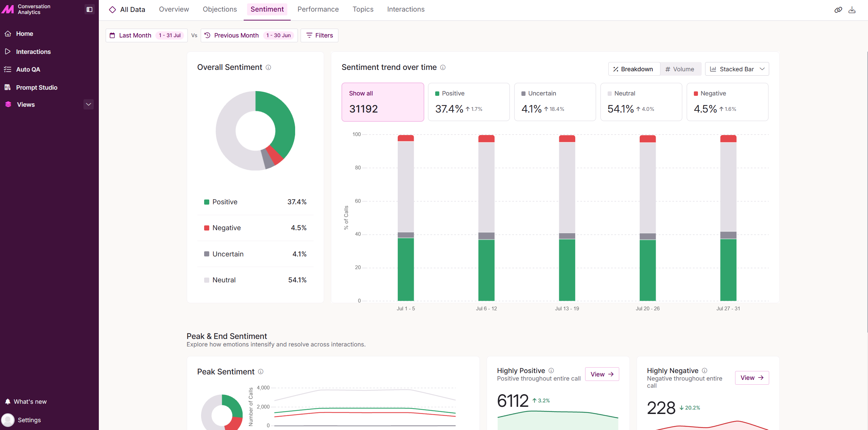Open Prompt Studio in sidebar
868x430 pixels.
coord(36,87)
